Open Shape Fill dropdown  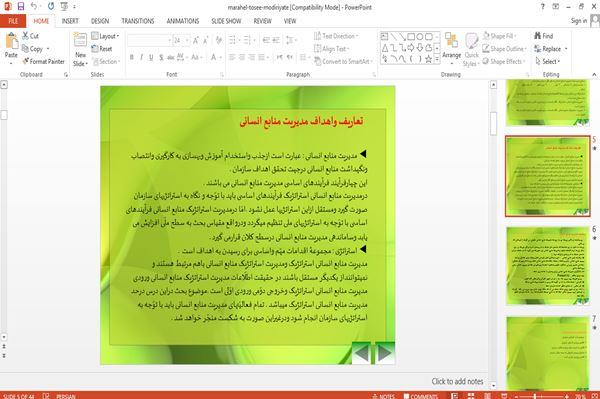click(x=499, y=36)
